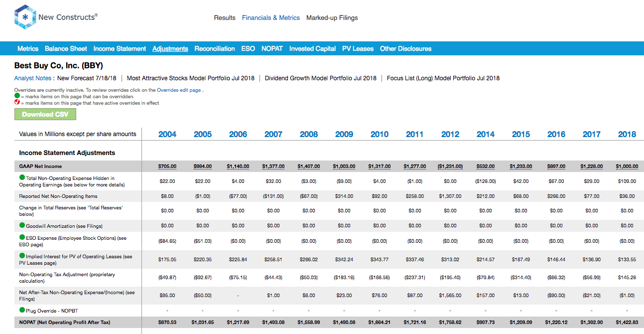
Task: Select the Adjustments tab
Action: tap(170, 48)
